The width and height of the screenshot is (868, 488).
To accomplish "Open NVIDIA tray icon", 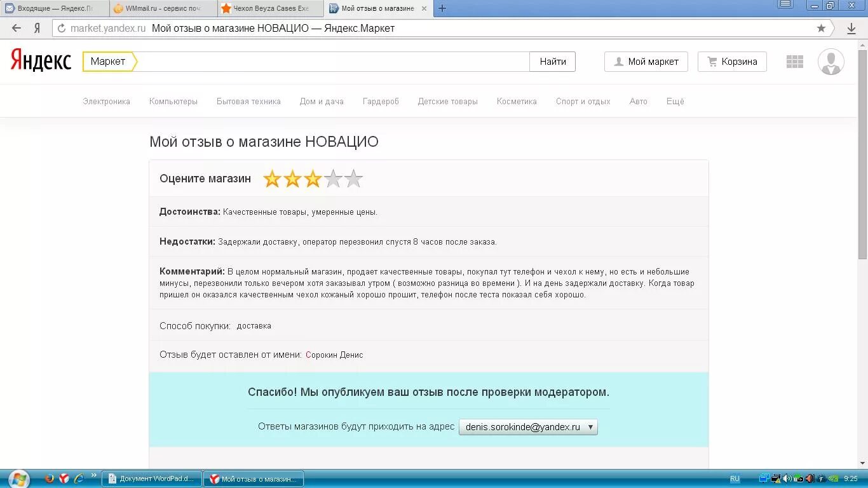I will tap(833, 478).
